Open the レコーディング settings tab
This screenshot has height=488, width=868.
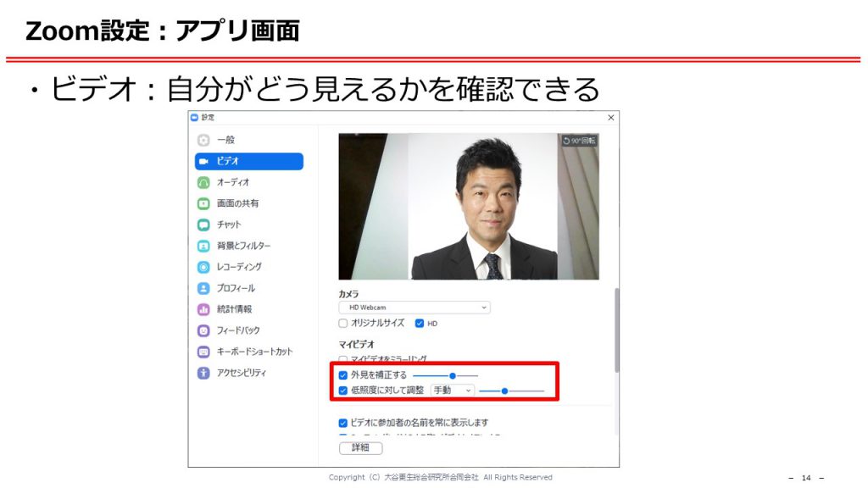(x=249, y=267)
